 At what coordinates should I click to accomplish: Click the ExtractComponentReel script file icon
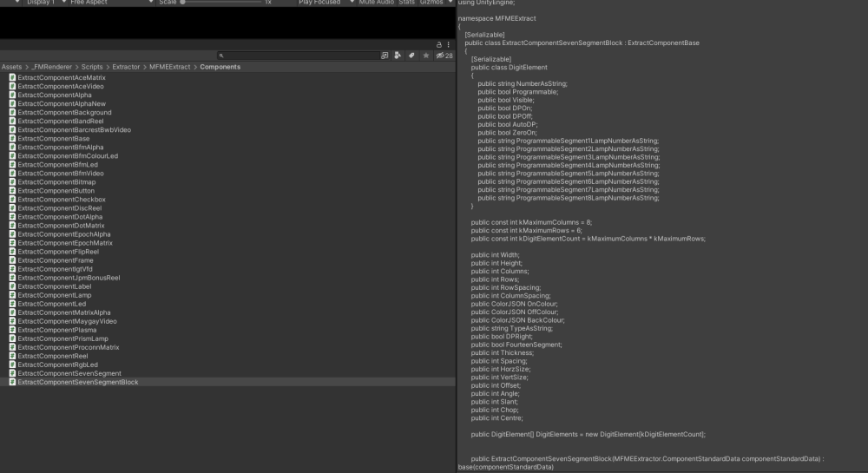12,356
